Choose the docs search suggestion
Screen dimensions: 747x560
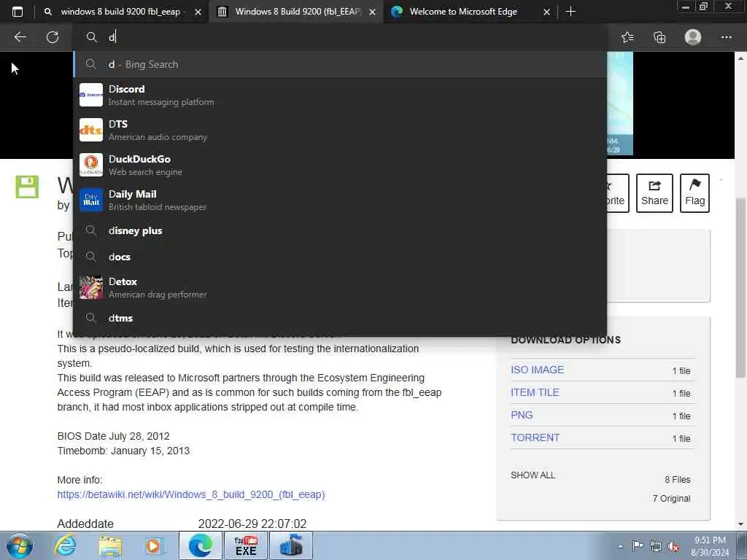tap(340, 257)
